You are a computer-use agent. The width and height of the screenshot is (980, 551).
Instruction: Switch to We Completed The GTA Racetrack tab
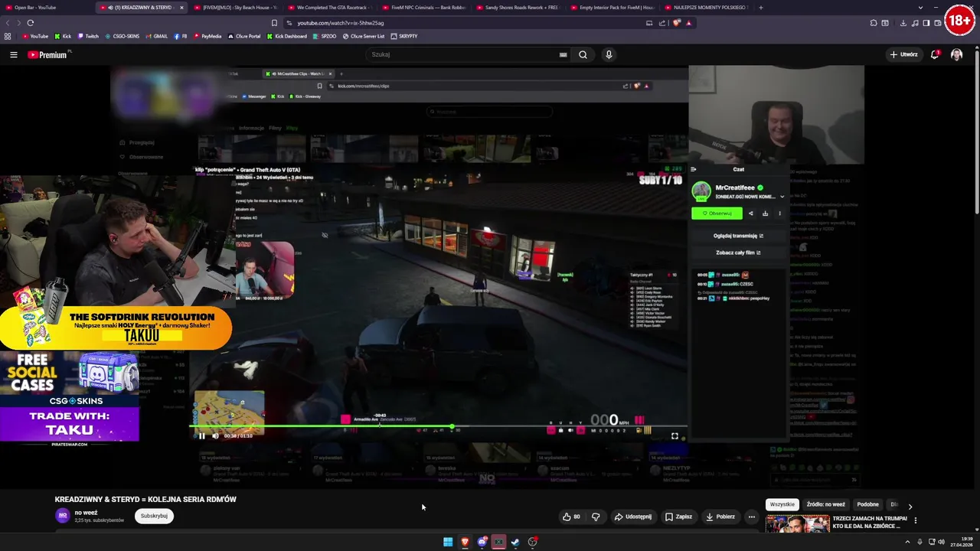tap(330, 8)
